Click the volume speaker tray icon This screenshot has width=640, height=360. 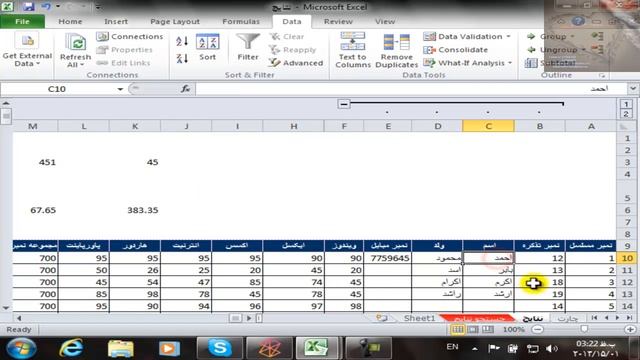point(551,348)
